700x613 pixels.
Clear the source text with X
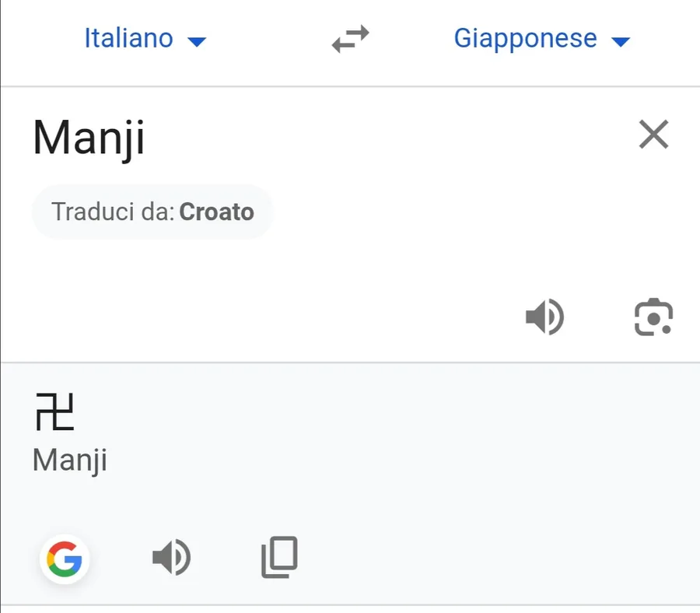[x=653, y=135]
